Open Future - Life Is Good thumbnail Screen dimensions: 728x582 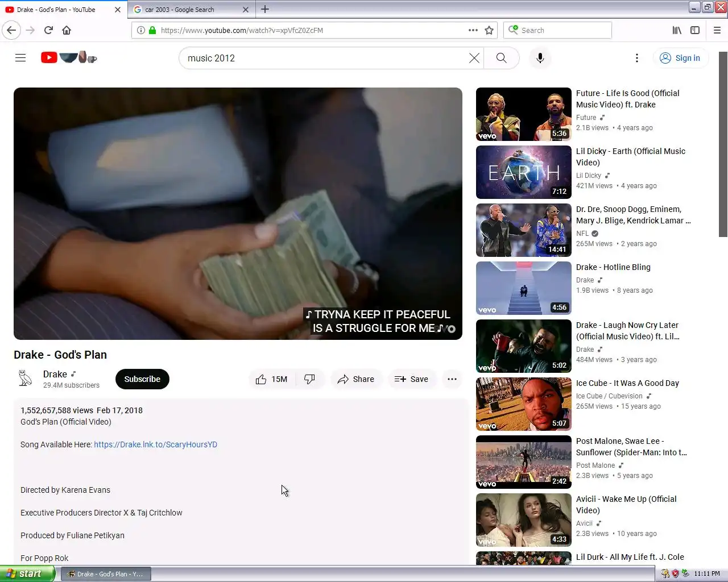point(524,114)
